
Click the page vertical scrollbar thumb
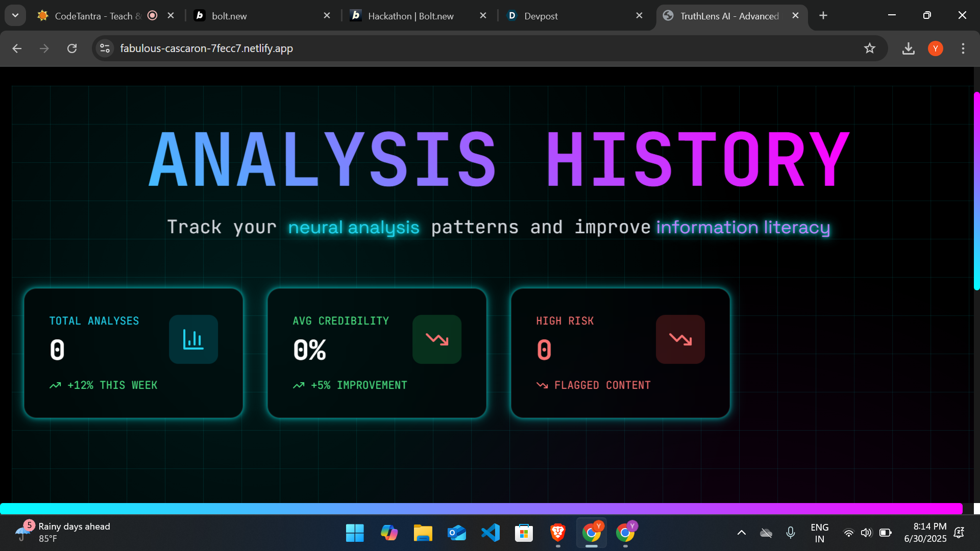(x=976, y=191)
